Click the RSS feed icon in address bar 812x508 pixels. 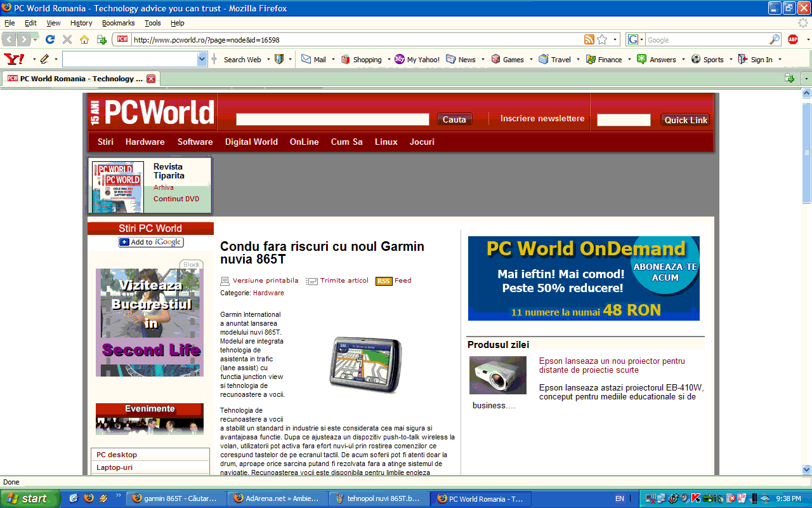(x=589, y=39)
